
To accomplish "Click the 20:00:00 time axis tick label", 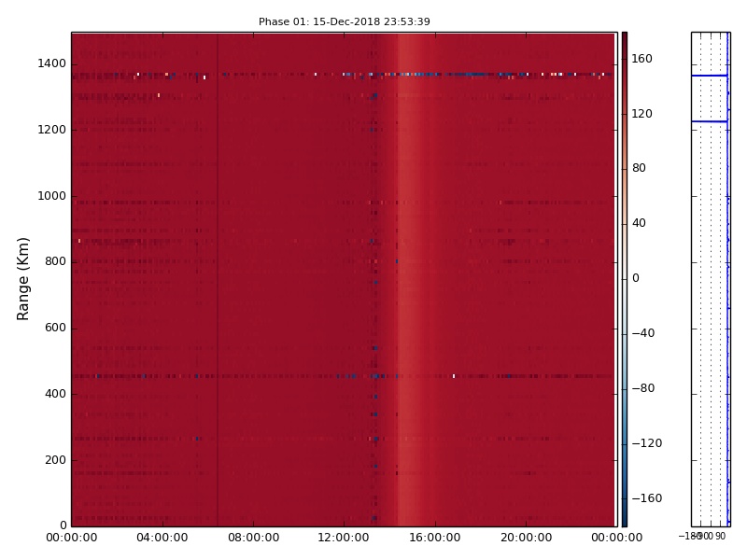I will click(526, 538).
